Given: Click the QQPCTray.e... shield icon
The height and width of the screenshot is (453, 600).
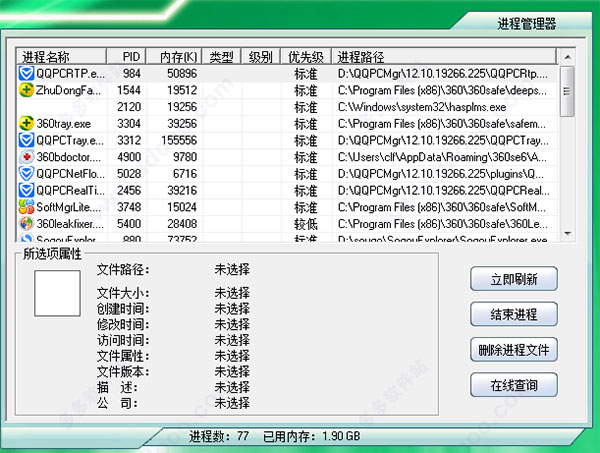Looking at the screenshot, I should 26,140.
